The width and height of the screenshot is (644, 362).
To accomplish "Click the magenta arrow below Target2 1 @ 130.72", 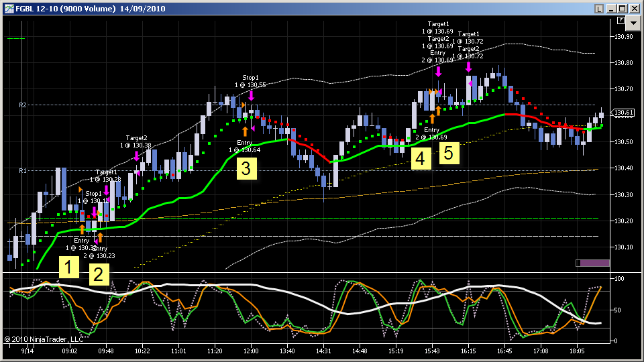I will [468, 67].
